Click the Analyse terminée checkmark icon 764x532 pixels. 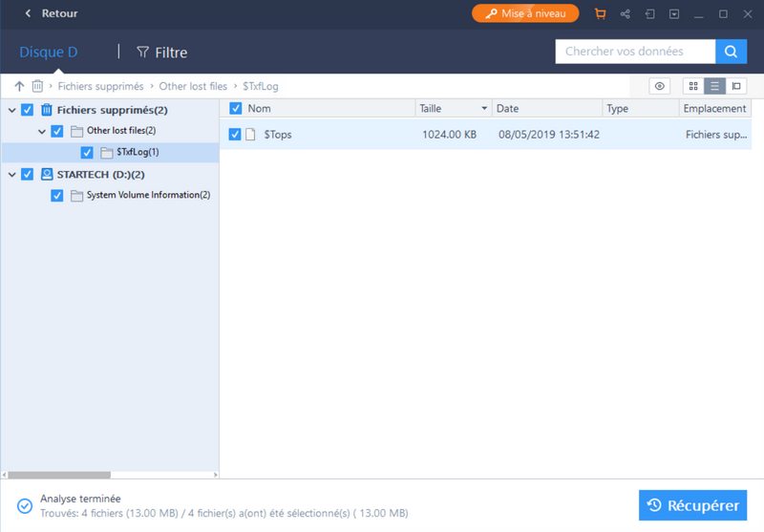tap(25, 506)
